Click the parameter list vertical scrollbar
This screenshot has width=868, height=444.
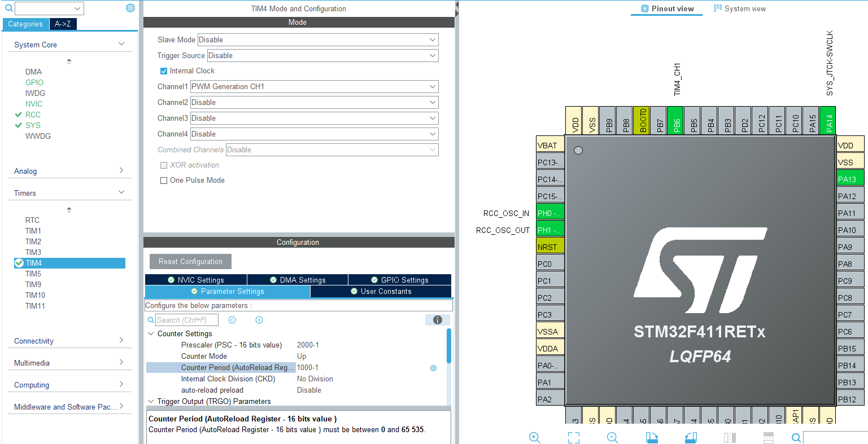click(449, 346)
